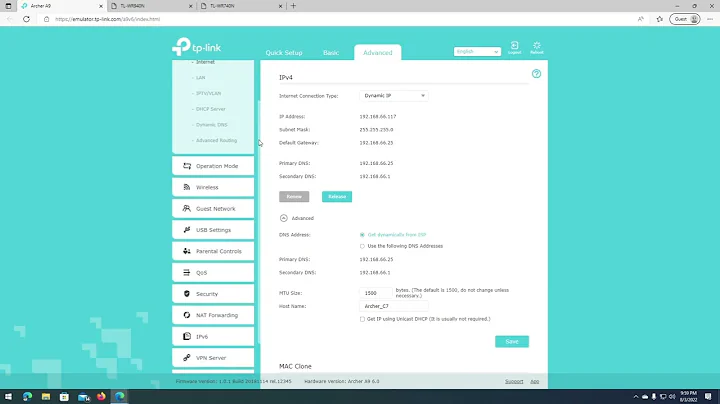Image resolution: width=720 pixels, height=404 pixels.
Task: Open taskbar clock and date
Action: tap(688, 396)
